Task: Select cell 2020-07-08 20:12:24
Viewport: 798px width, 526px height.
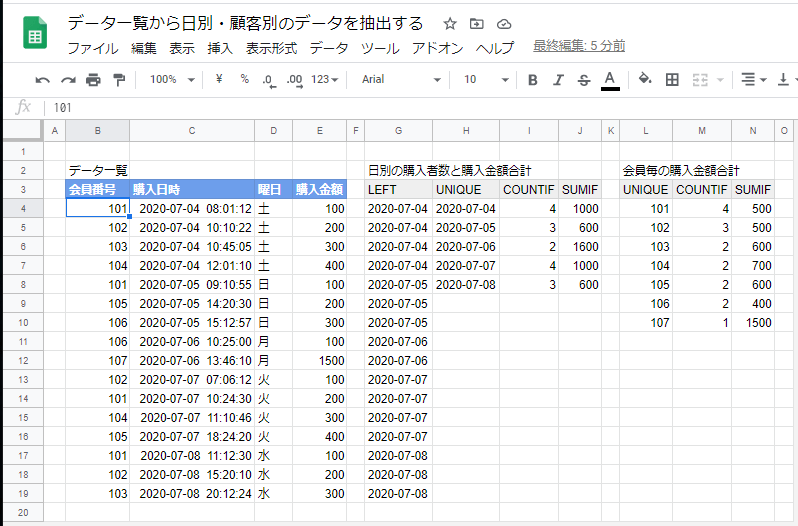Action: [192, 493]
